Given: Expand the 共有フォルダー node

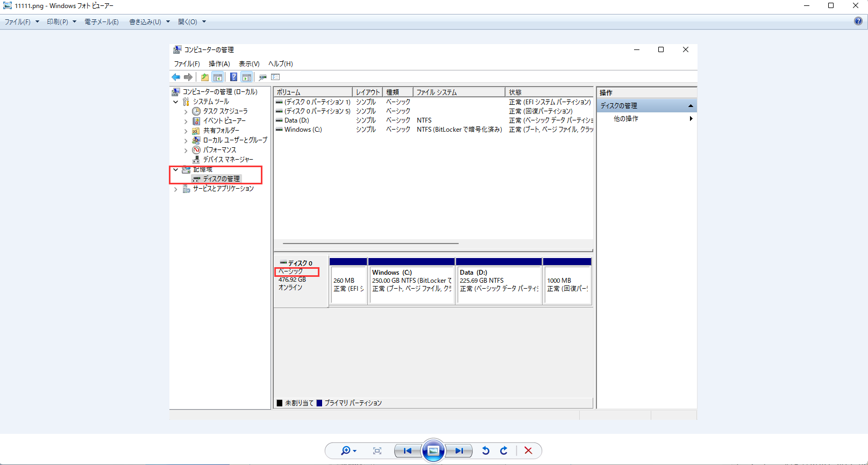Looking at the screenshot, I should coord(186,131).
